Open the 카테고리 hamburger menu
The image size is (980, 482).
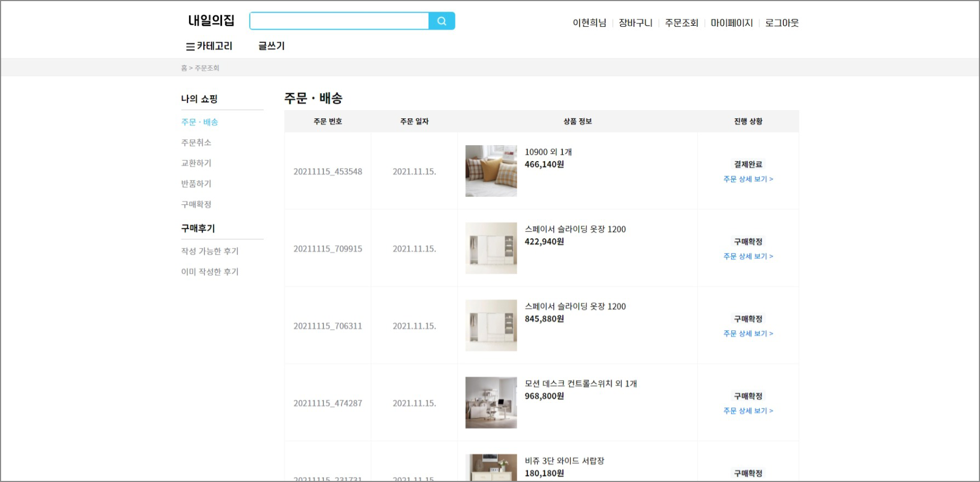[x=209, y=47]
